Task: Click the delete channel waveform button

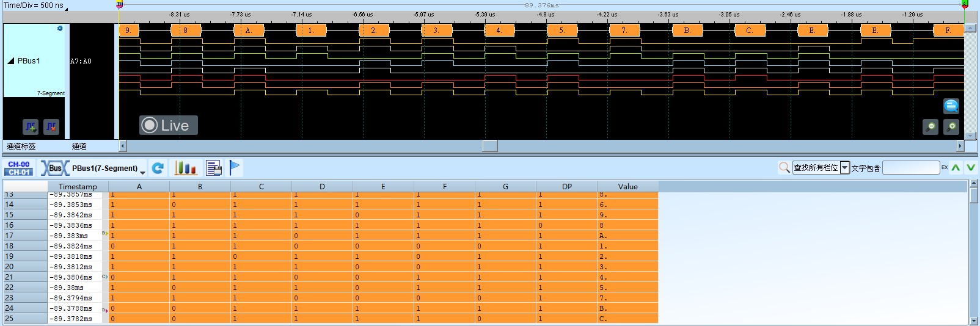Action: (x=52, y=126)
